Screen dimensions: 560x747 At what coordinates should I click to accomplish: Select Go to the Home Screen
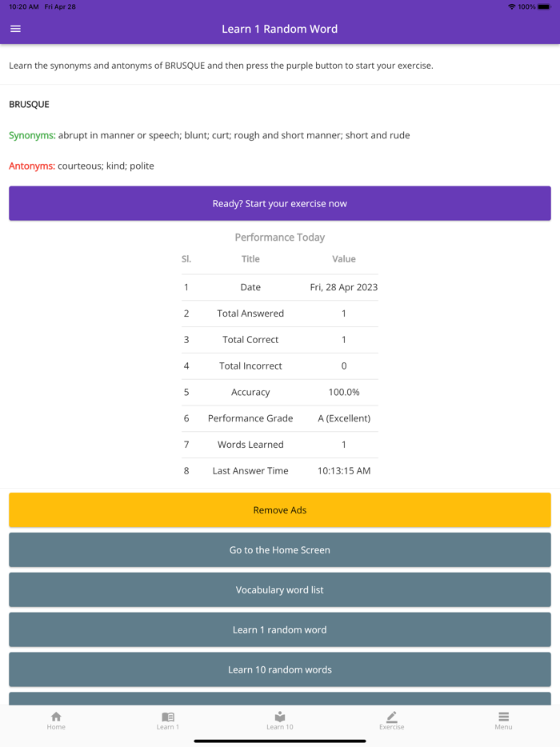coord(279,549)
